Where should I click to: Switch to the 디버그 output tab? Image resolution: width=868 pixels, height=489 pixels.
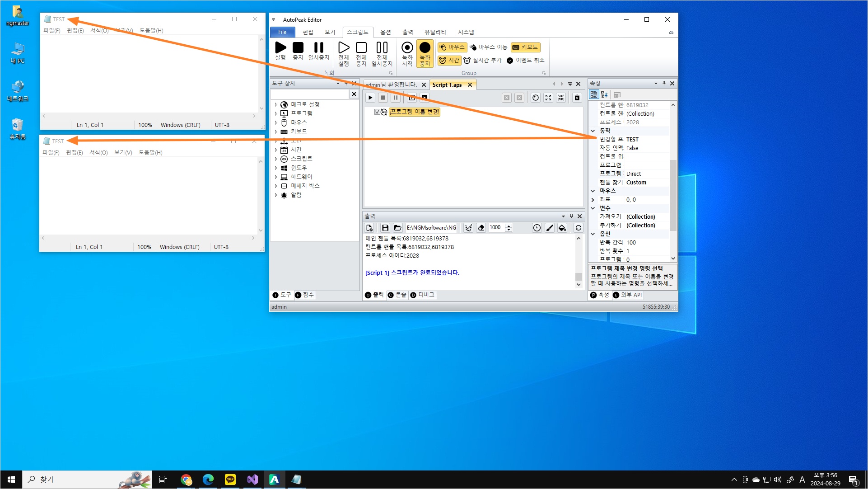tap(422, 295)
